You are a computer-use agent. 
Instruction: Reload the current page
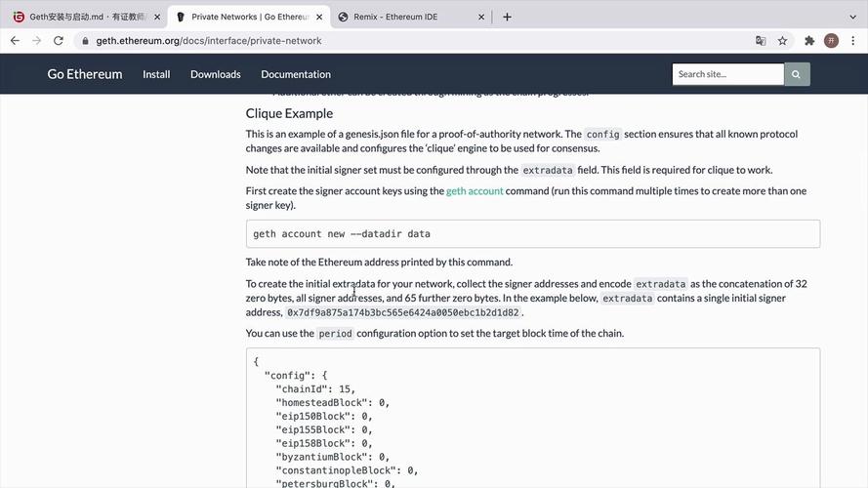[59, 41]
